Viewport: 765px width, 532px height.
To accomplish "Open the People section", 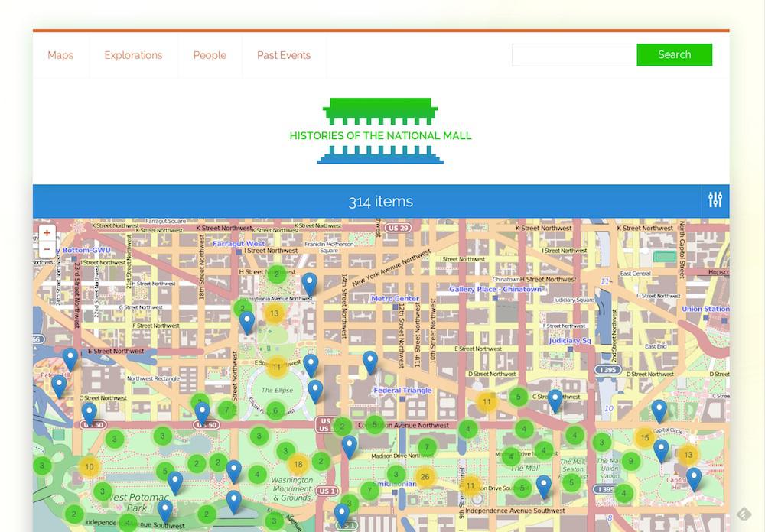I will coord(210,55).
